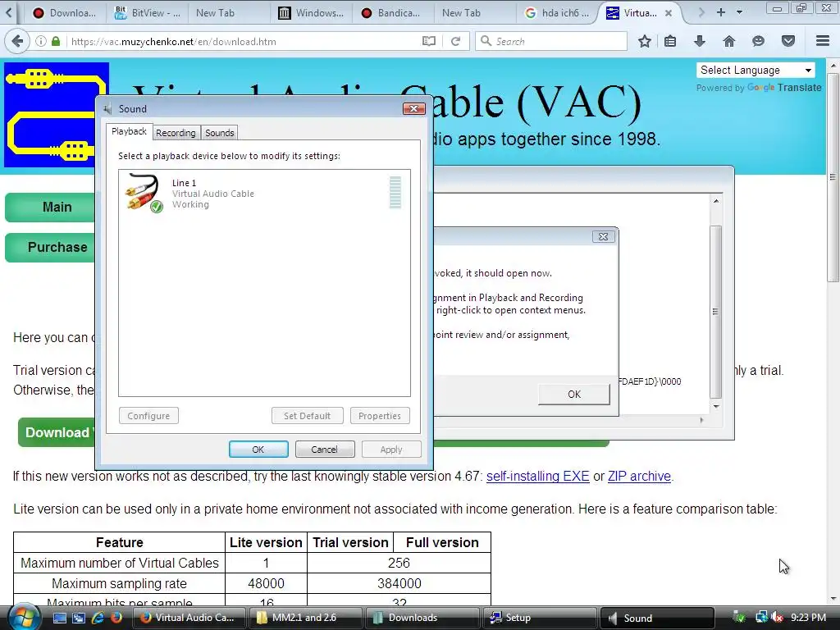Switch to the hda ich6 Google tab
The height and width of the screenshot is (630, 840).
pos(557,13)
